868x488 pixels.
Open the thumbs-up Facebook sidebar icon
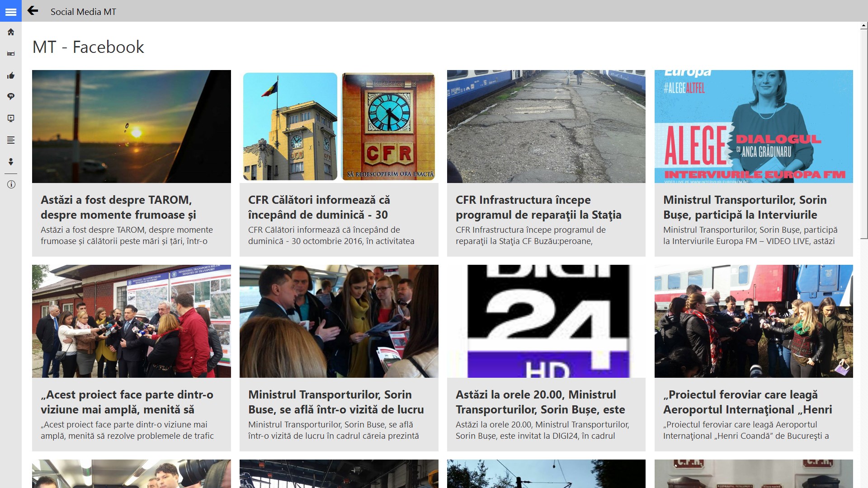point(11,75)
